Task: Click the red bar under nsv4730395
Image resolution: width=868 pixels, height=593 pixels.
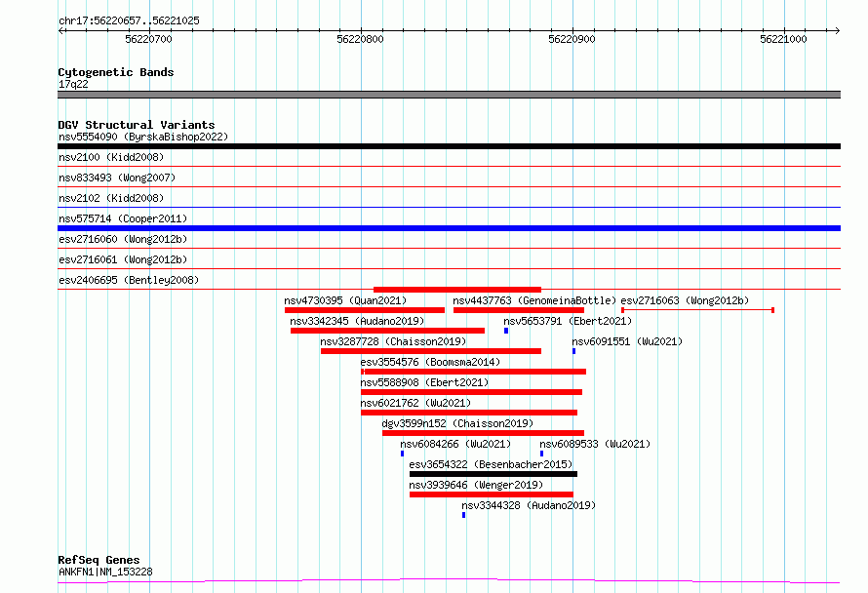Action: coord(365,310)
